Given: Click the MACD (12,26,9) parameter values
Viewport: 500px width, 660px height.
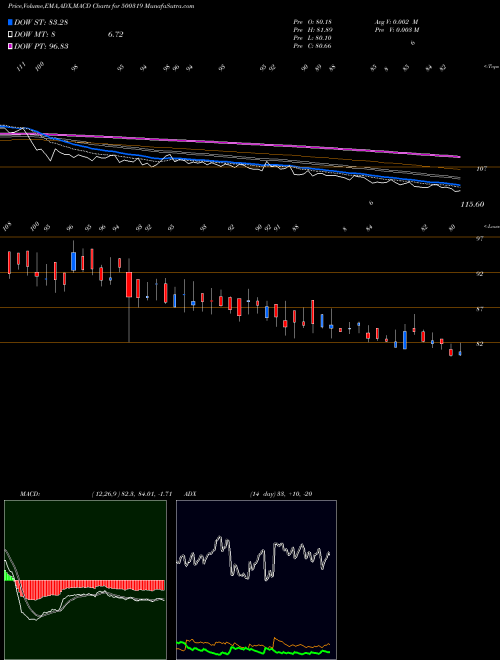Looking at the screenshot, I should pos(132,494).
